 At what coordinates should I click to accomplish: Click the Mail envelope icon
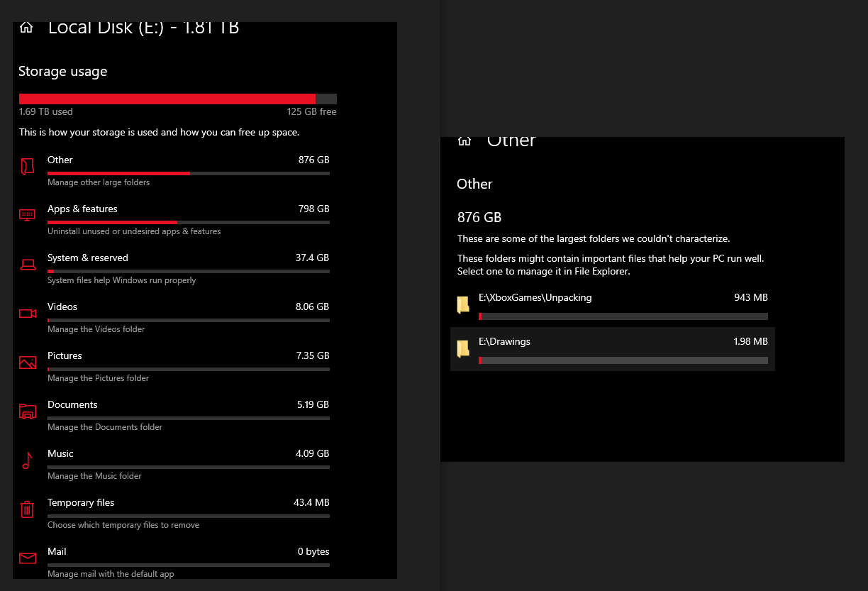(28, 558)
